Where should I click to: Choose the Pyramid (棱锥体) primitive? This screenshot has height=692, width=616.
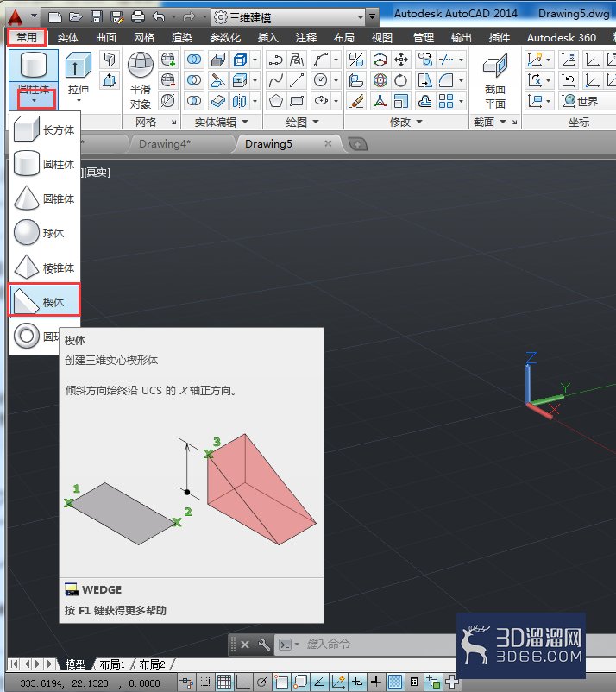pyautogui.click(x=44, y=267)
